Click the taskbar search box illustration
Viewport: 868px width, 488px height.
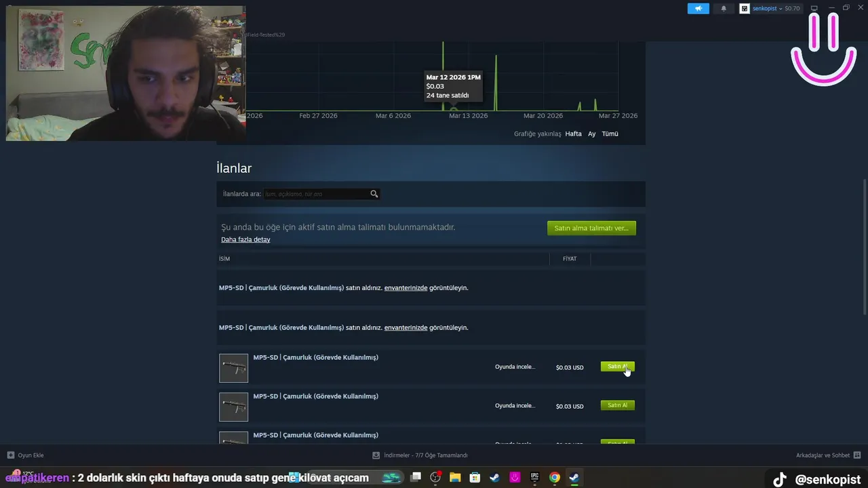coord(391,477)
